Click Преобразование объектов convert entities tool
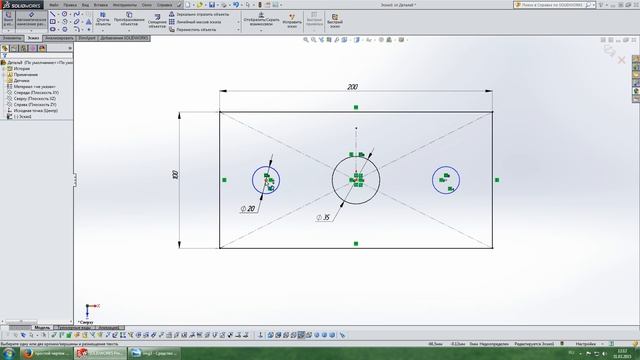Viewport: 640px width, 360px height. click(x=129, y=19)
